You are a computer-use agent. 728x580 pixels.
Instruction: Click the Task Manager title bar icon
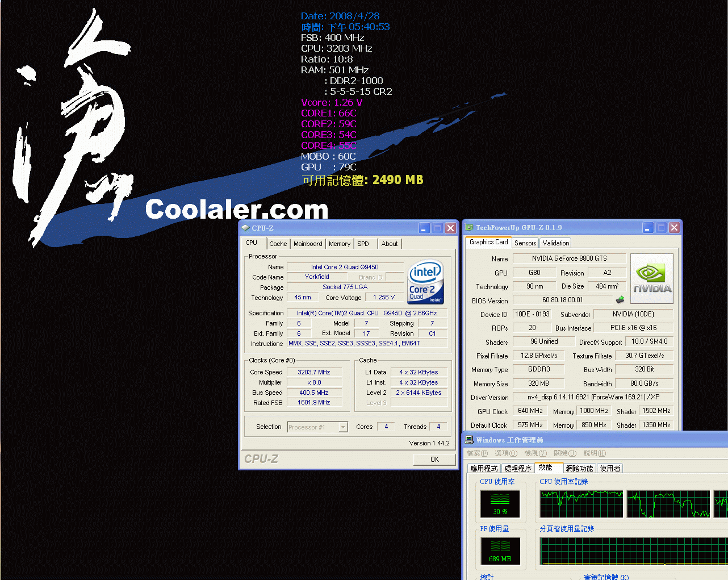tap(469, 440)
